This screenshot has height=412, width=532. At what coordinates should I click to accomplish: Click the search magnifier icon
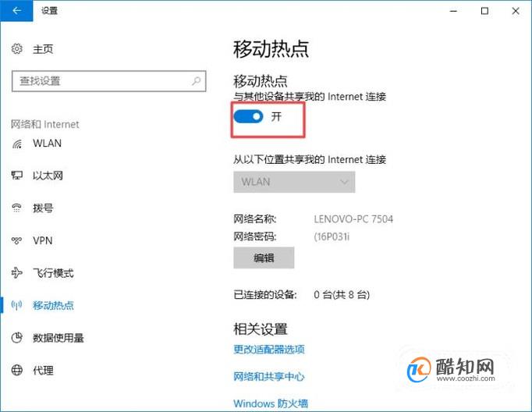point(196,81)
